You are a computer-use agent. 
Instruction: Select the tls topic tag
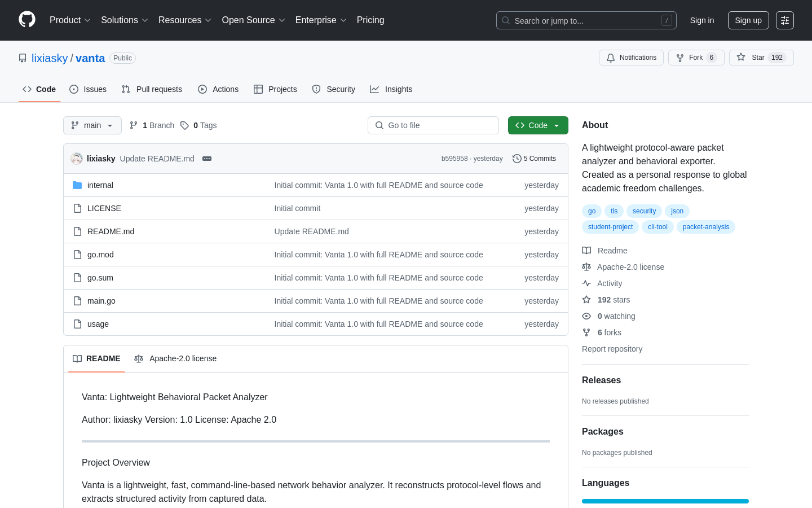[614, 211]
